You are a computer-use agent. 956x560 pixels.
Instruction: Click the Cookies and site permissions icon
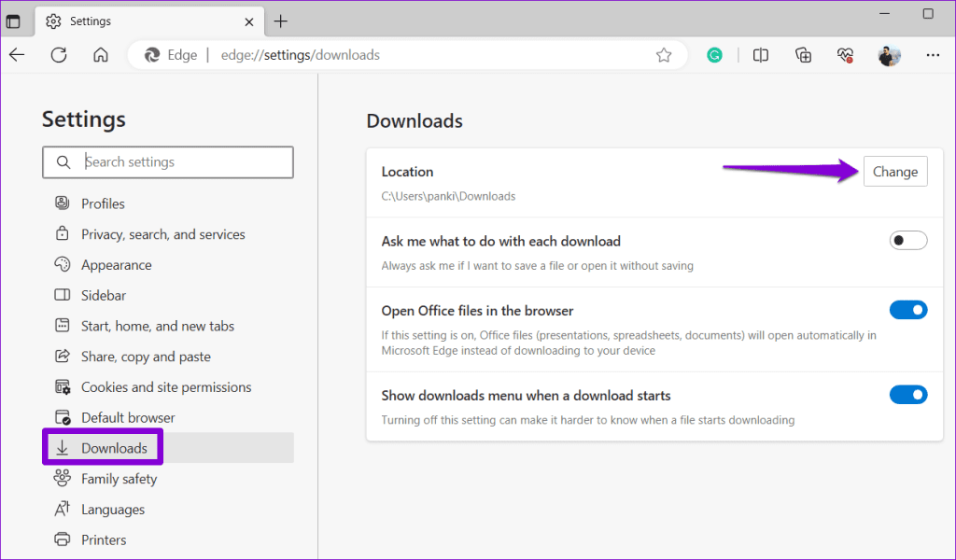61,386
